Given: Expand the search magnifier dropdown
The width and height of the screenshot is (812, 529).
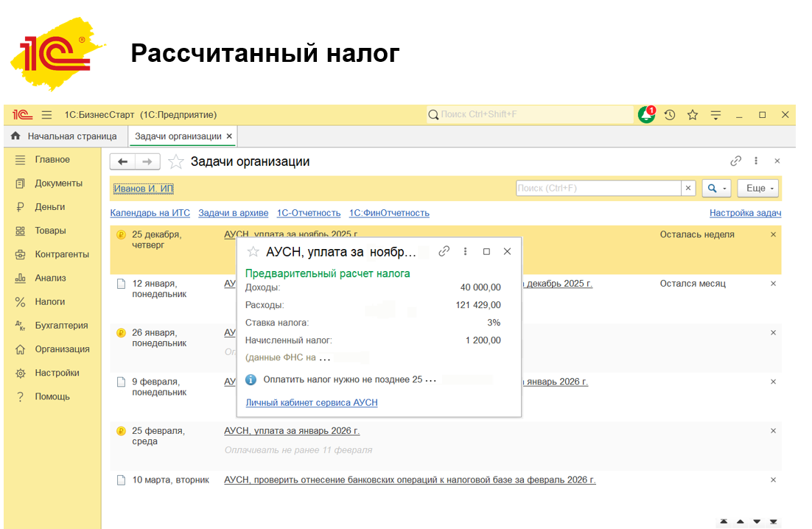Looking at the screenshot, I should pyautogui.click(x=715, y=188).
